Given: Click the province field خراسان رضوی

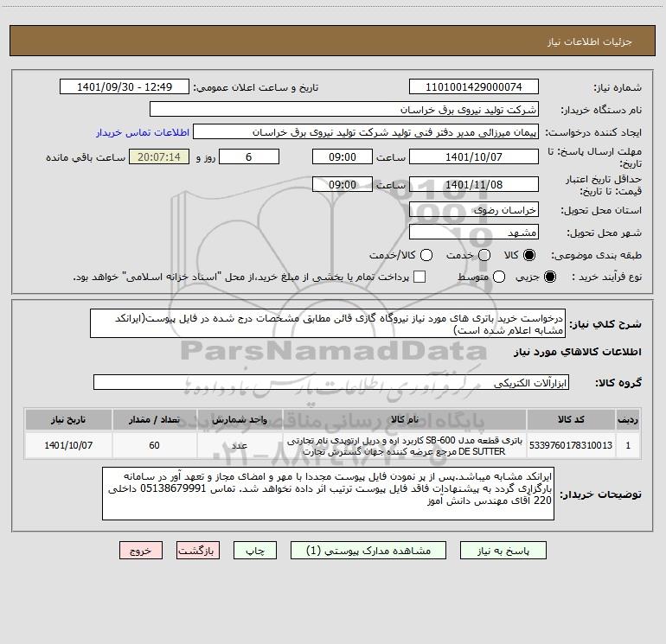Looking at the screenshot, I should coord(474,210).
